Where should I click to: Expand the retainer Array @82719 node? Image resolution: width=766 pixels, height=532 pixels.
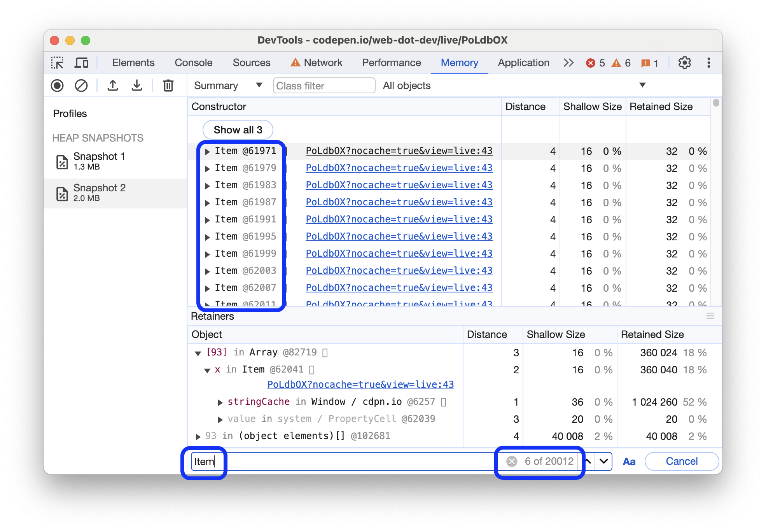click(x=198, y=351)
